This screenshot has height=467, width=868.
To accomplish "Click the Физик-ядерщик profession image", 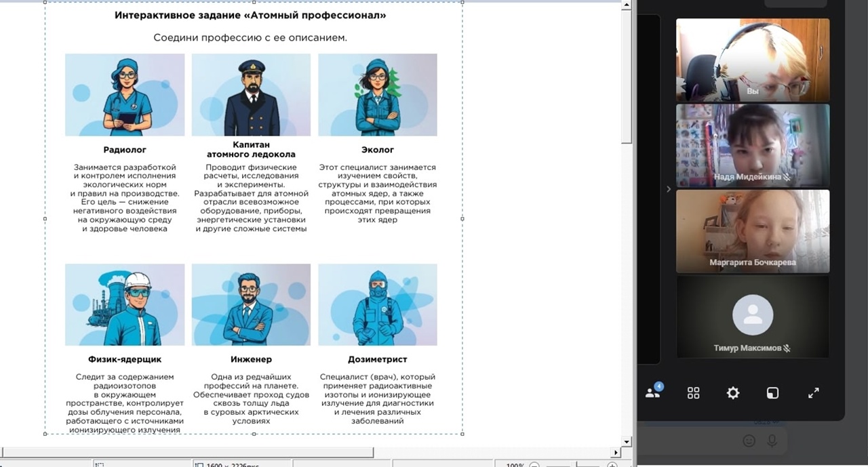I will [x=125, y=305].
